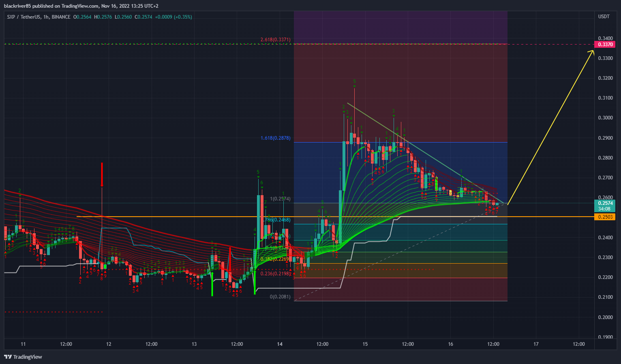This screenshot has width=621, height=364.
Task: Click the 0.2200 price axis label
Action: [605, 277]
